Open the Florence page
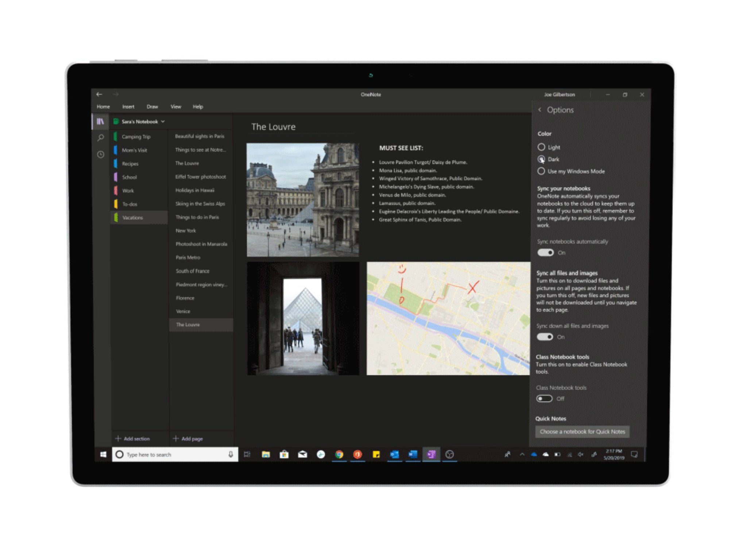Screen dimensions: 747x560 201,298
